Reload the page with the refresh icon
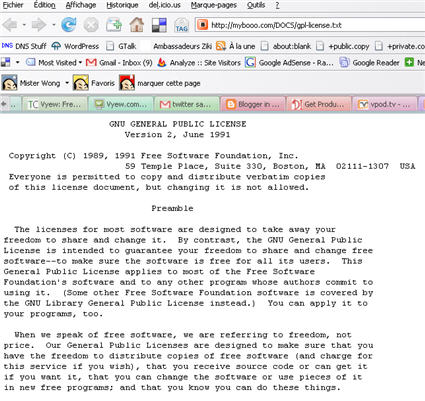Screen dimensions: 425x401 [x=69, y=25]
